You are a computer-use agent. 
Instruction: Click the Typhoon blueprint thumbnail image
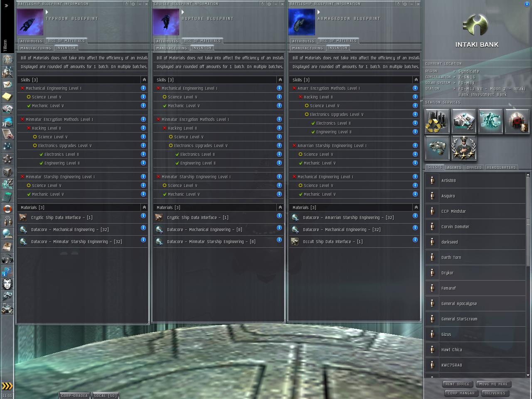[30, 22]
